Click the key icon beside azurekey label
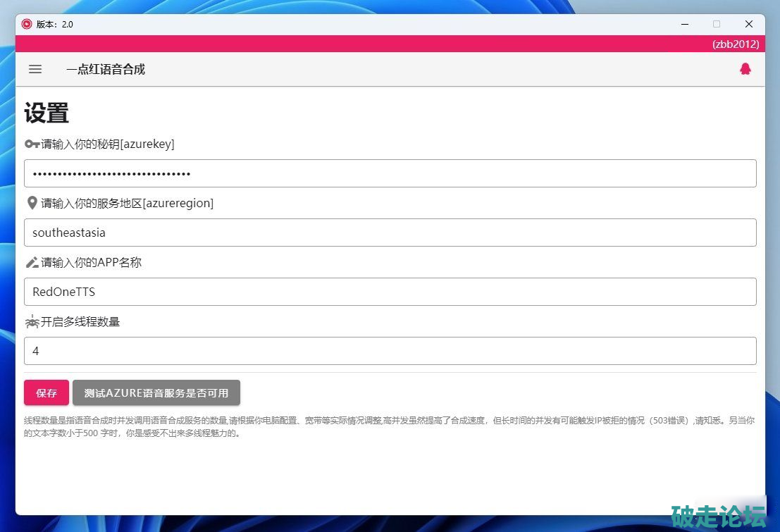The width and height of the screenshot is (780, 532). (x=32, y=144)
